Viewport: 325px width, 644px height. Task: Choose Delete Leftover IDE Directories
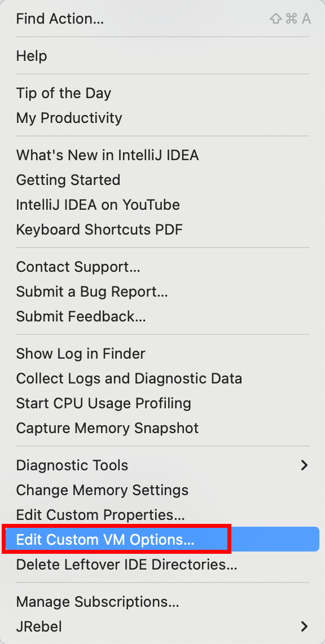point(162,564)
